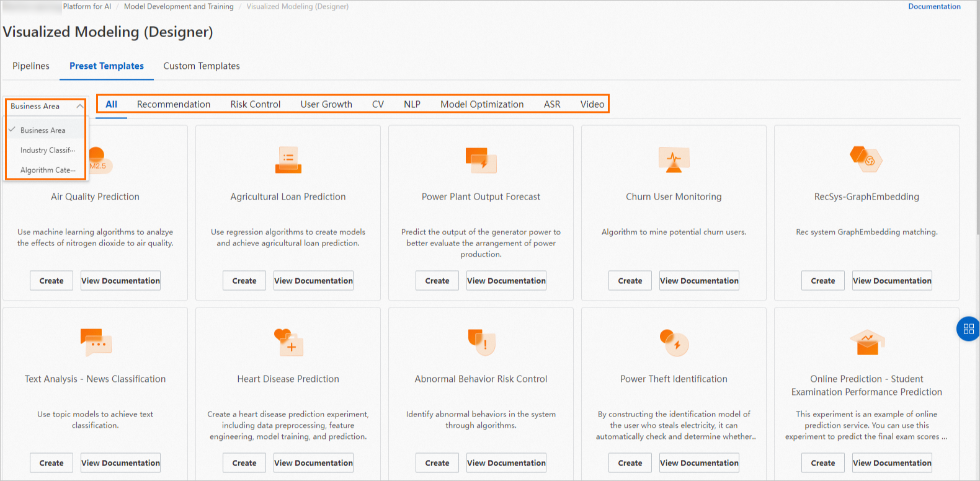The width and height of the screenshot is (980, 481).
Task: Create Abnormal Behavior Risk Control pipeline
Action: click(437, 463)
